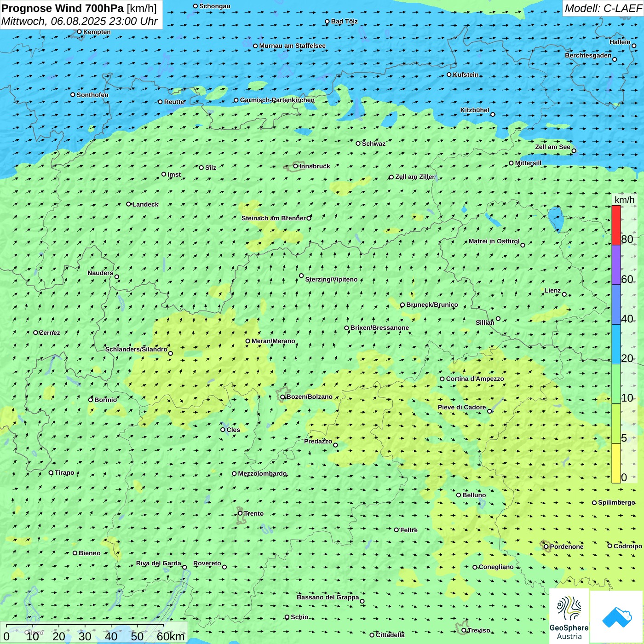Click the Meran/Merano city label
644x644 pixels.
pos(273,341)
